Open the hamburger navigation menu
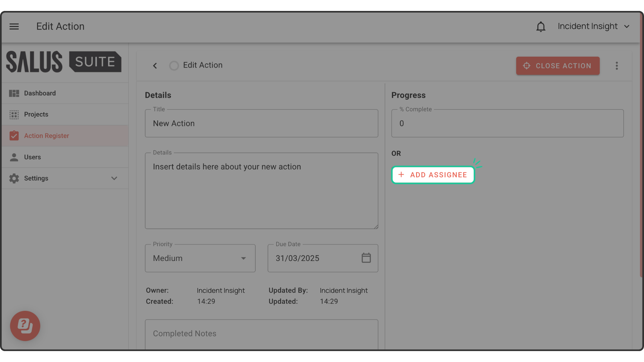Image resolution: width=644 pixels, height=362 pixels. tap(14, 26)
